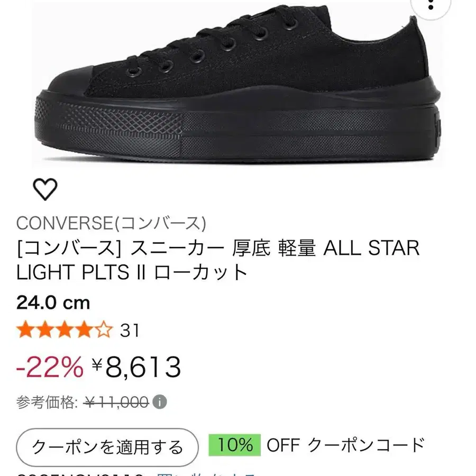Open the 31 reviews count link
Image resolution: width=476 pixels, height=476 pixels.
pyautogui.click(x=130, y=331)
